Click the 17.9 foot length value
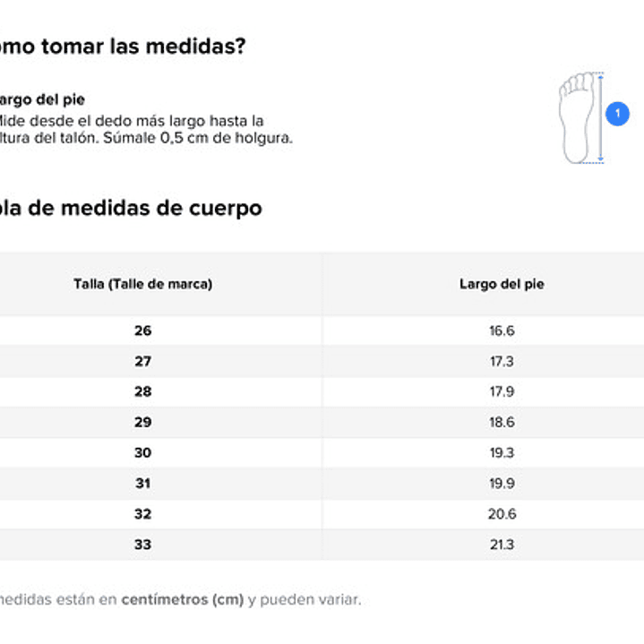The height and width of the screenshot is (644, 644). [x=502, y=391]
